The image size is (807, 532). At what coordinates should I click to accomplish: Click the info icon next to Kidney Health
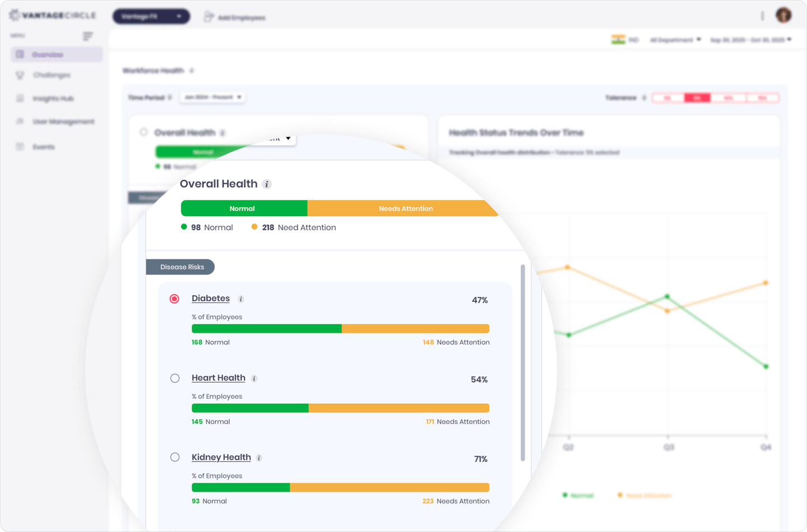[x=259, y=458]
